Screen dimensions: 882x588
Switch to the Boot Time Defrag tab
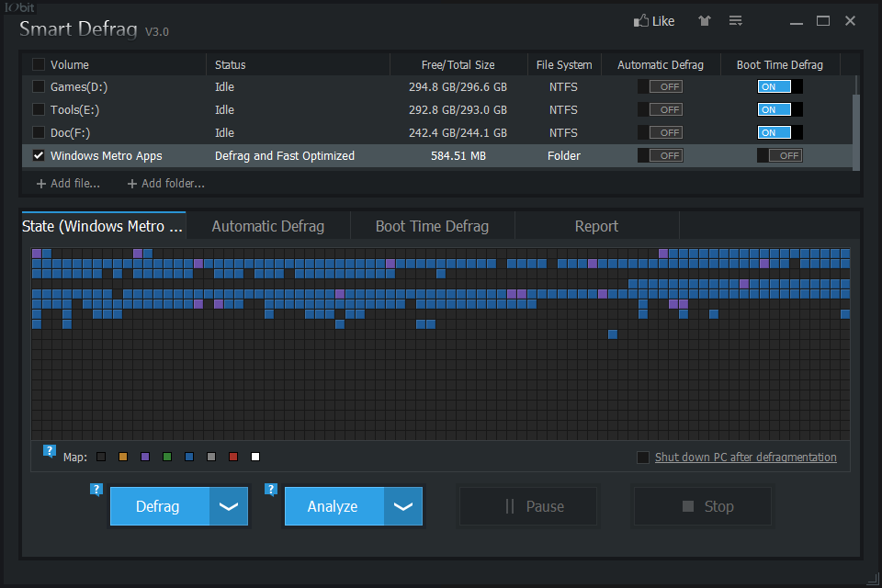432,226
